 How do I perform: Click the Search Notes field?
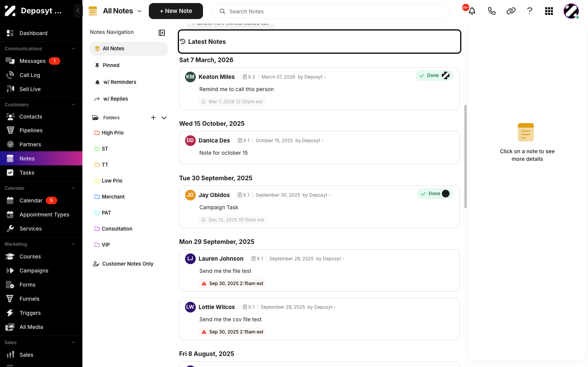point(331,11)
